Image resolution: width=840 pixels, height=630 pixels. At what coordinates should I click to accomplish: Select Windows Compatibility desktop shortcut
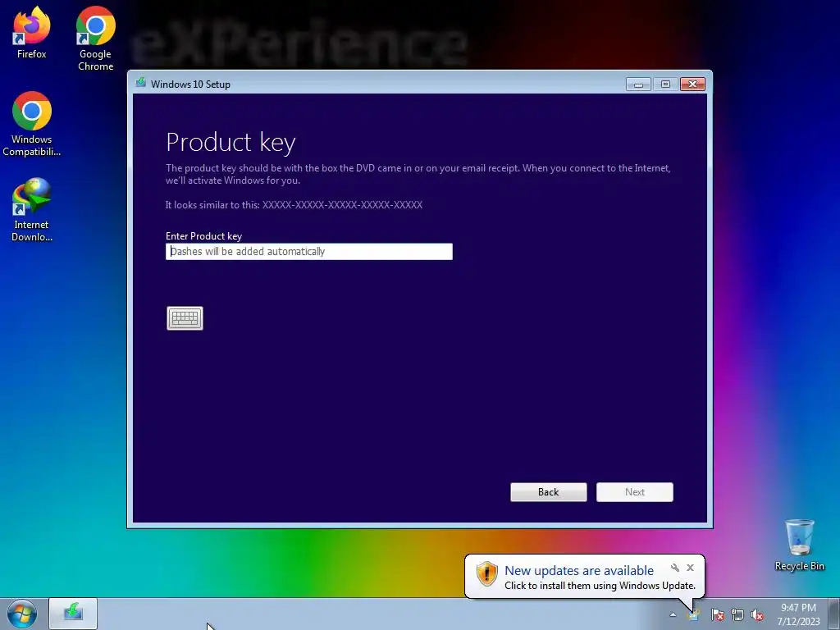coord(32,125)
